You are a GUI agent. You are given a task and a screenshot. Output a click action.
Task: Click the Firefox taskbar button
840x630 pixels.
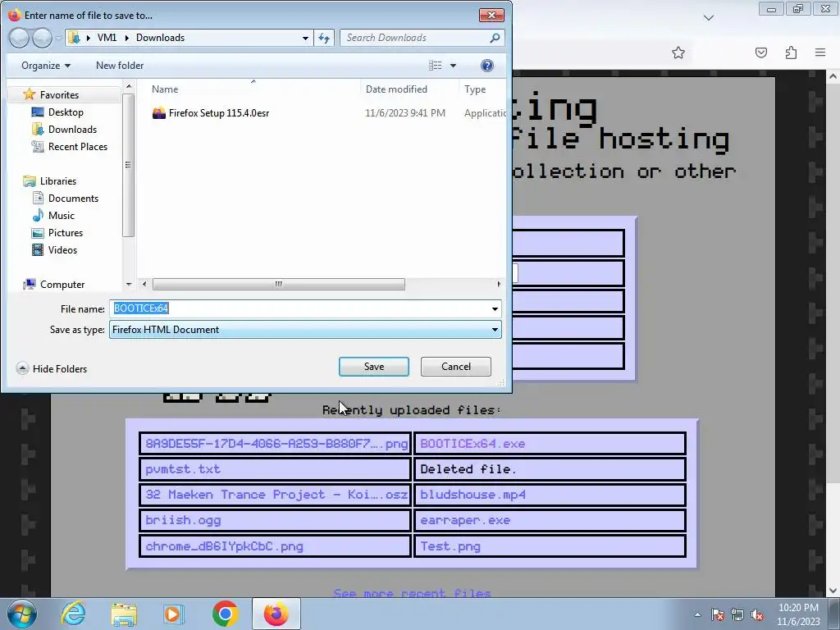click(x=276, y=614)
